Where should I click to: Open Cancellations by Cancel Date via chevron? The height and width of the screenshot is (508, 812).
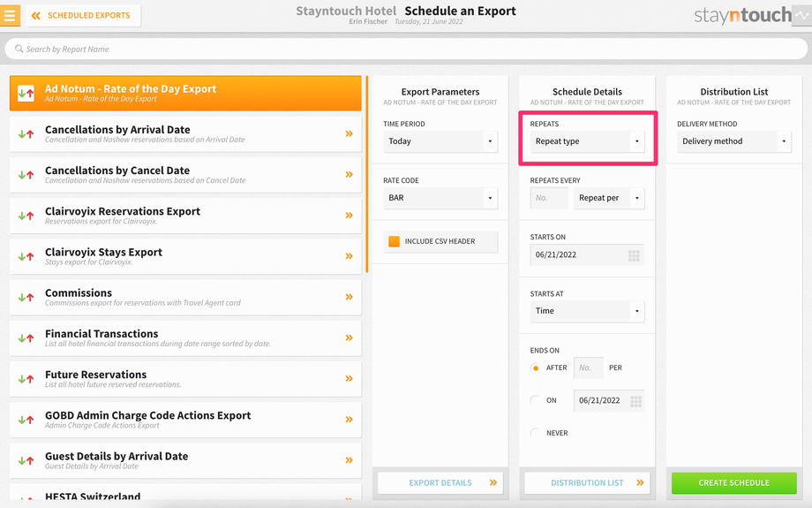point(349,175)
